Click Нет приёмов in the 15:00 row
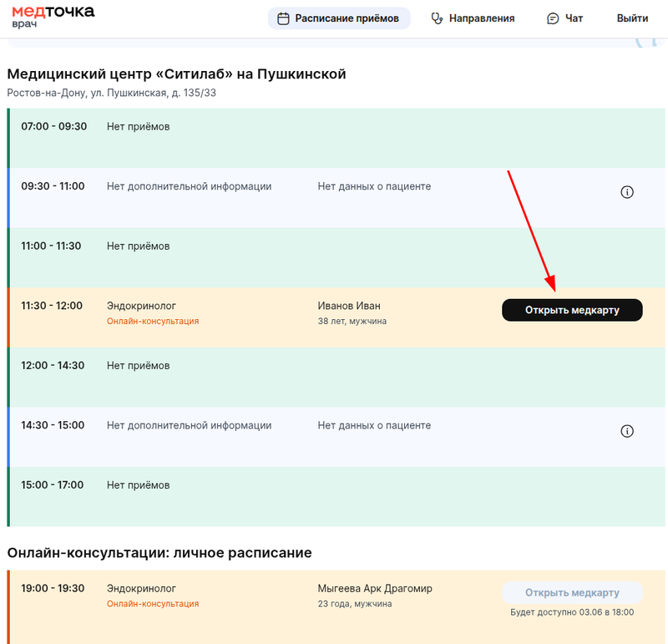 138,484
